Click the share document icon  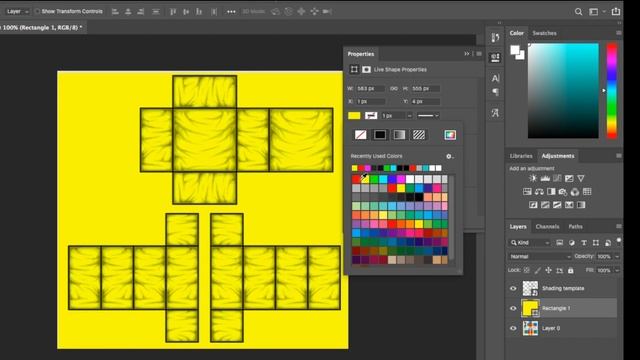pyautogui.click(x=616, y=11)
